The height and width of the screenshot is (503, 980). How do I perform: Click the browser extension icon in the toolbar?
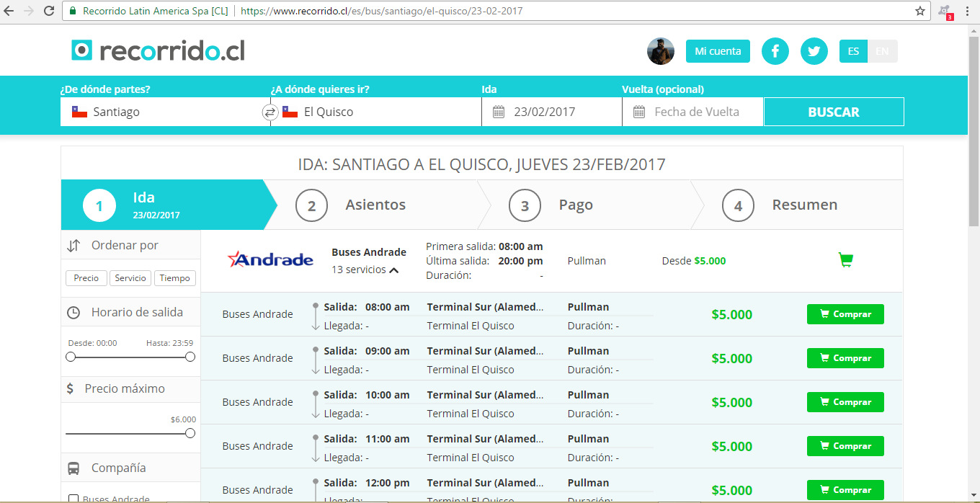(944, 12)
